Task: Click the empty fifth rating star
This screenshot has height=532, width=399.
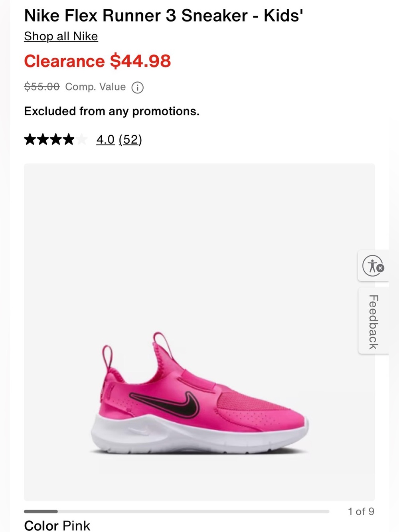Action: [81, 139]
